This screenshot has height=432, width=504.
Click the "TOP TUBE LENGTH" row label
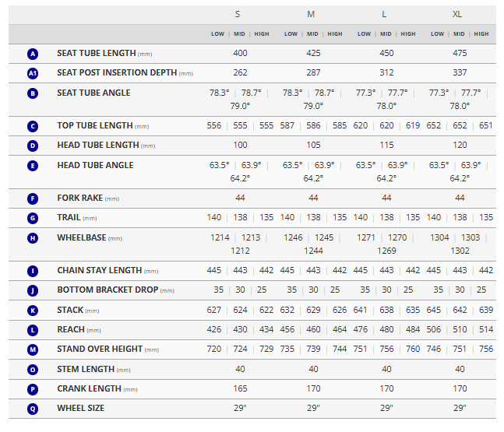(94, 126)
